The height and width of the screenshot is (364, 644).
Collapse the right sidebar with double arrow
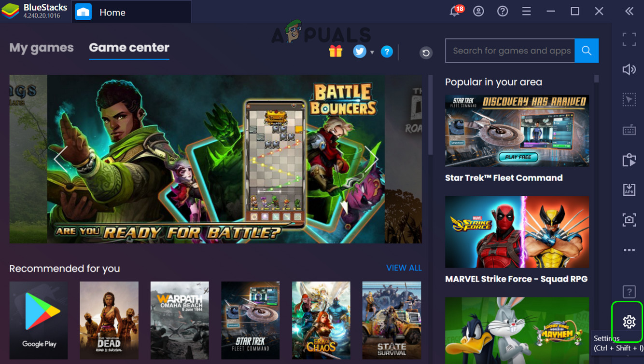629,11
